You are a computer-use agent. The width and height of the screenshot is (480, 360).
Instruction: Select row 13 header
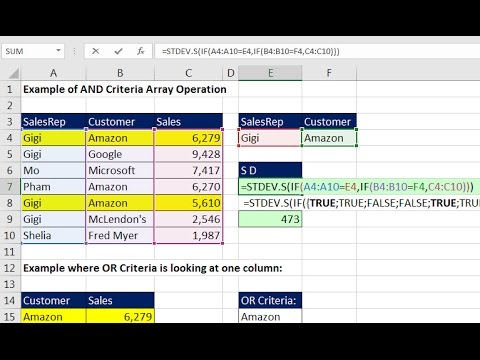10,284
